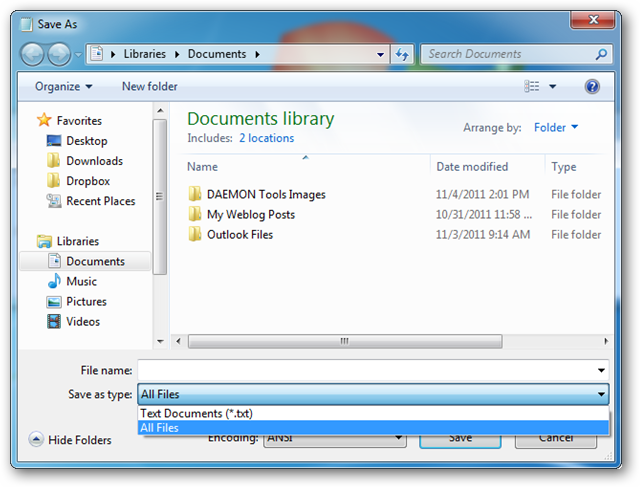Click the library icon in address bar
The height and width of the screenshot is (487, 640).
pyautogui.click(x=96, y=54)
